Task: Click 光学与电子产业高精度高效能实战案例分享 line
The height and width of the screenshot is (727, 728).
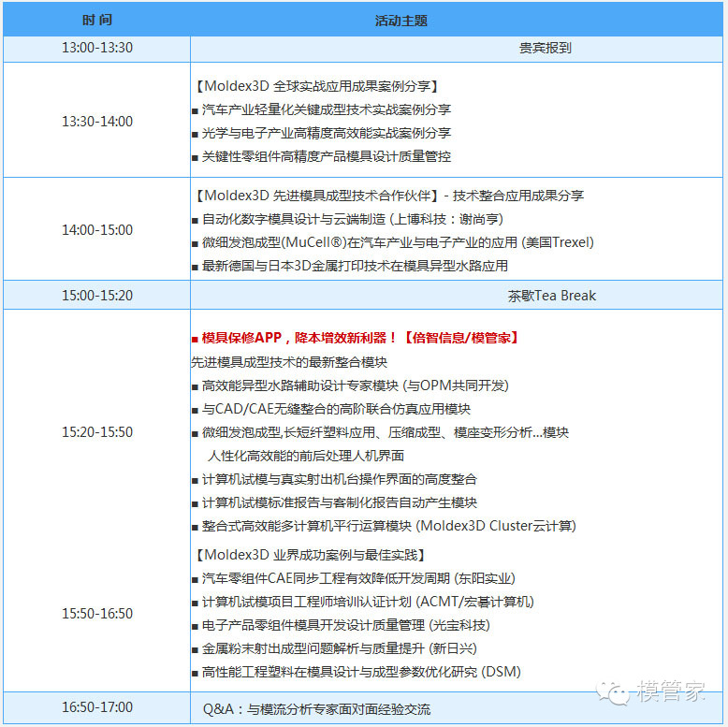Action: click(321, 133)
